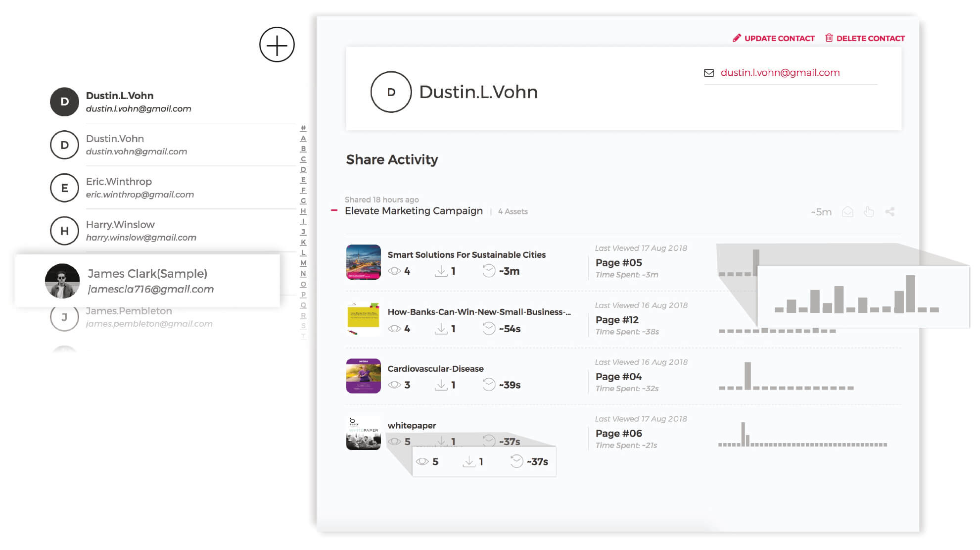Image resolution: width=980 pixels, height=550 pixels.
Task: Click the add new contact plus icon
Action: click(x=277, y=45)
